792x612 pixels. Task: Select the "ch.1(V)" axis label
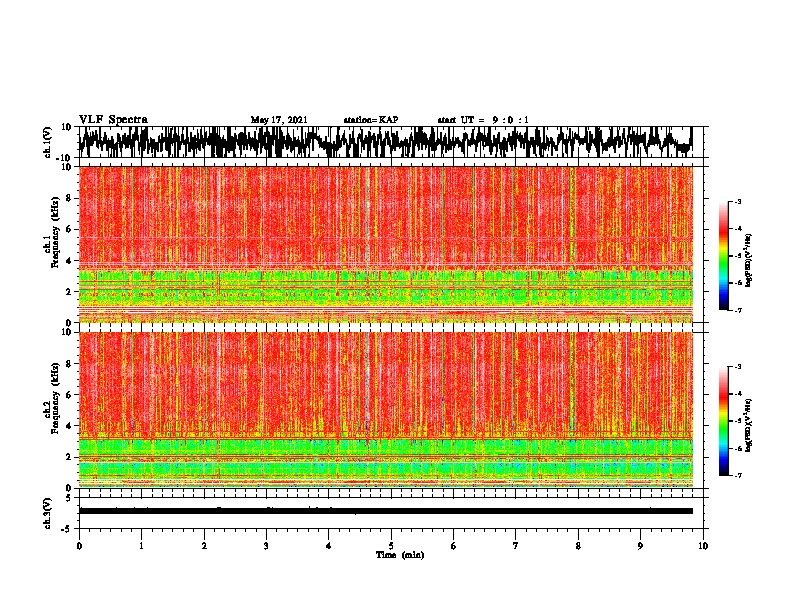[48, 142]
